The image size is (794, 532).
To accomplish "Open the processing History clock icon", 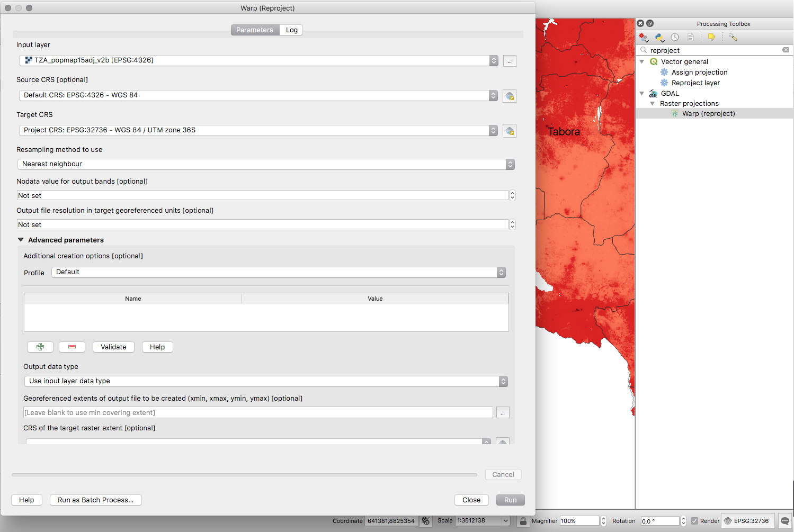I will tap(675, 37).
